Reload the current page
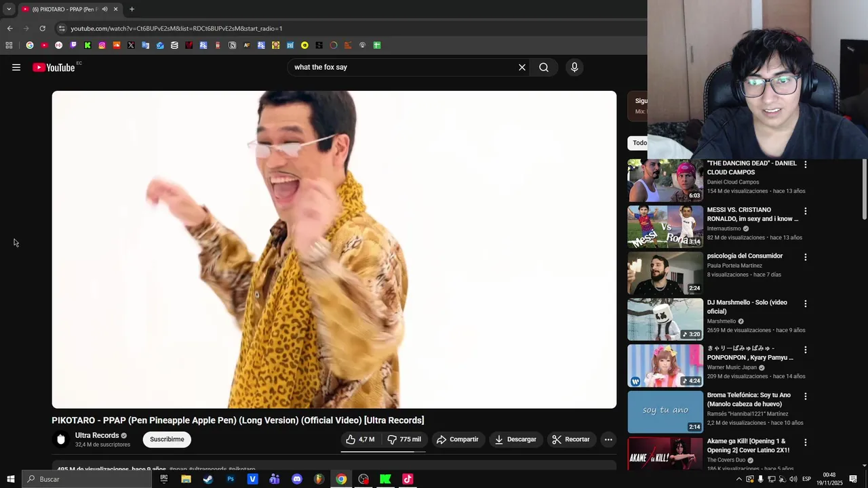The image size is (868, 488). coord(42,28)
